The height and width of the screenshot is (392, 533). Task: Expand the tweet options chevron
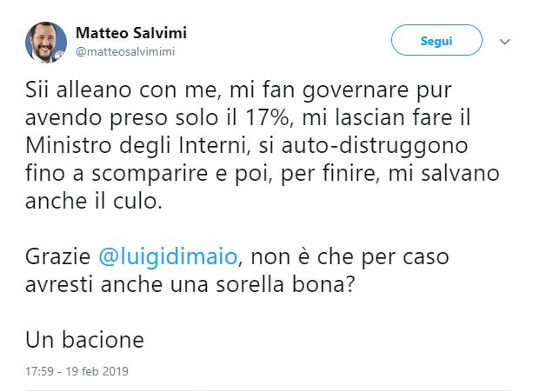[x=505, y=41]
